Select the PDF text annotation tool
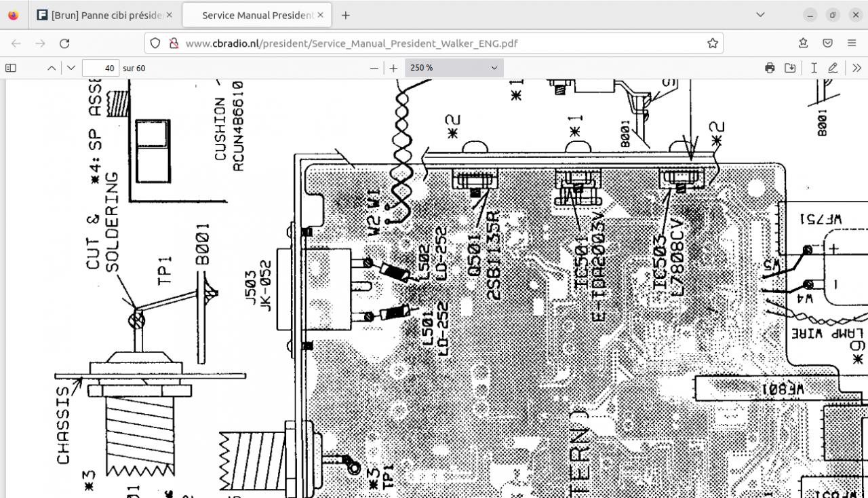This screenshot has height=498, width=868. pyautogui.click(x=814, y=68)
